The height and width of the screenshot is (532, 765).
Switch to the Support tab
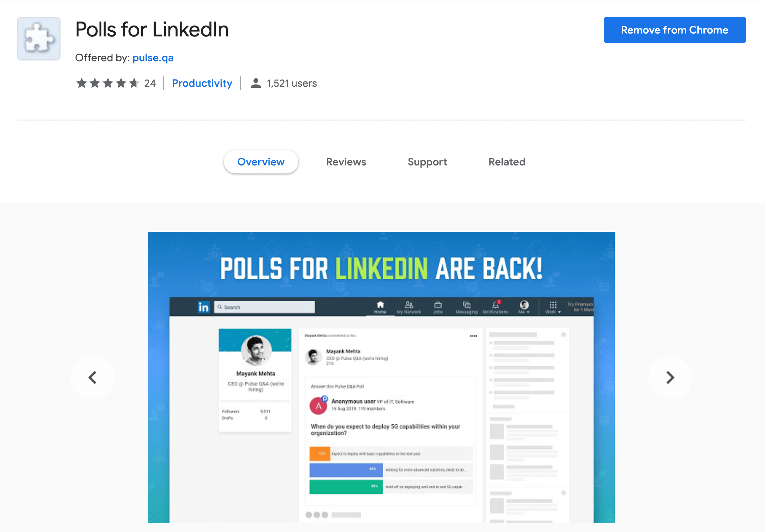pos(427,162)
